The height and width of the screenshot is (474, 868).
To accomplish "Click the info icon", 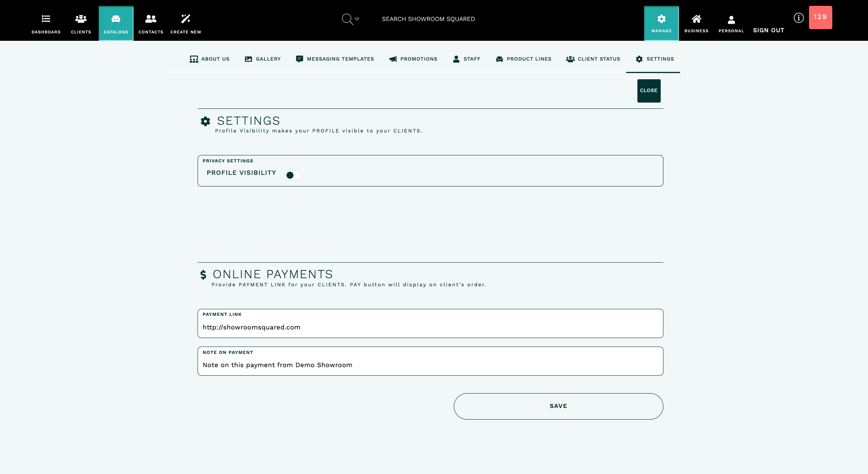I will 799,18.
